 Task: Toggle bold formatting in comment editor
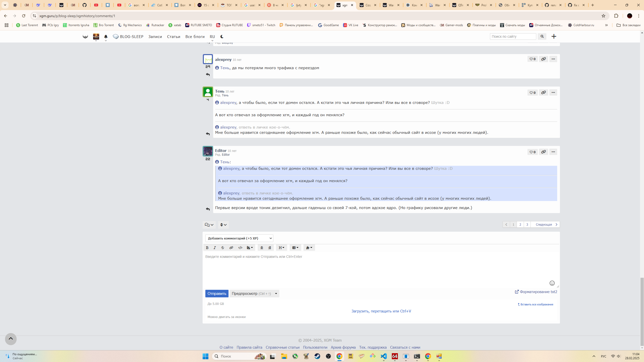click(207, 248)
